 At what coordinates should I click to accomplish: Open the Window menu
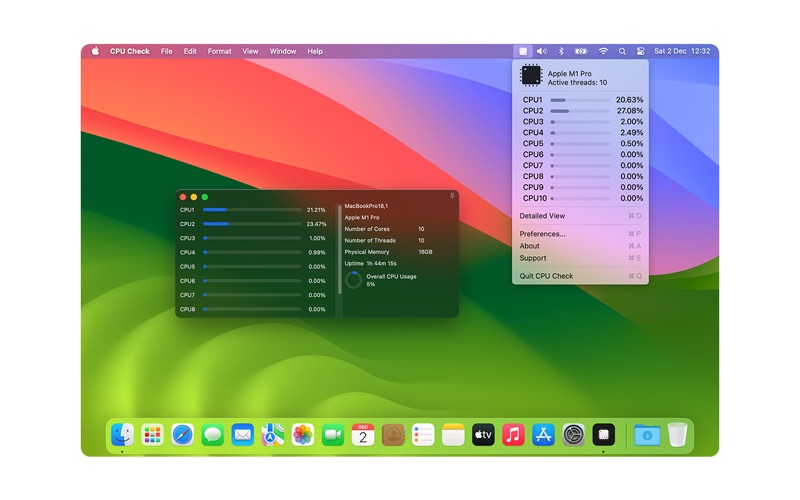[x=283, y=51]
